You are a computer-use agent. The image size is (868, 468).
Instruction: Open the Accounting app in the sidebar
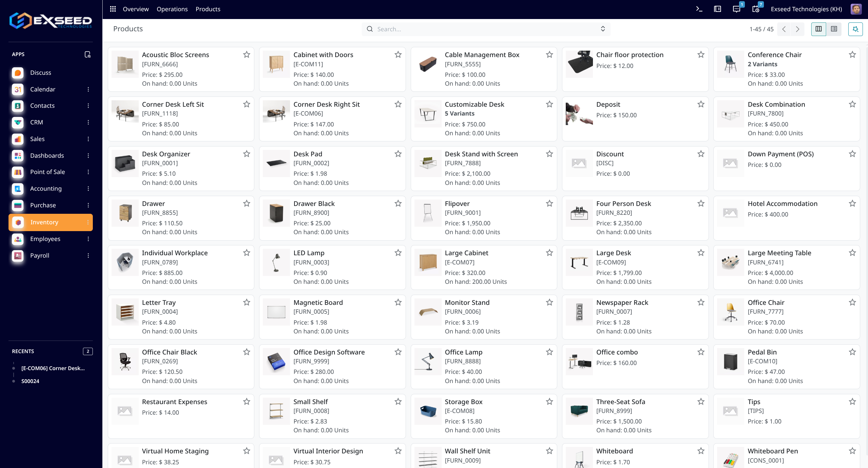coord(46,189)
